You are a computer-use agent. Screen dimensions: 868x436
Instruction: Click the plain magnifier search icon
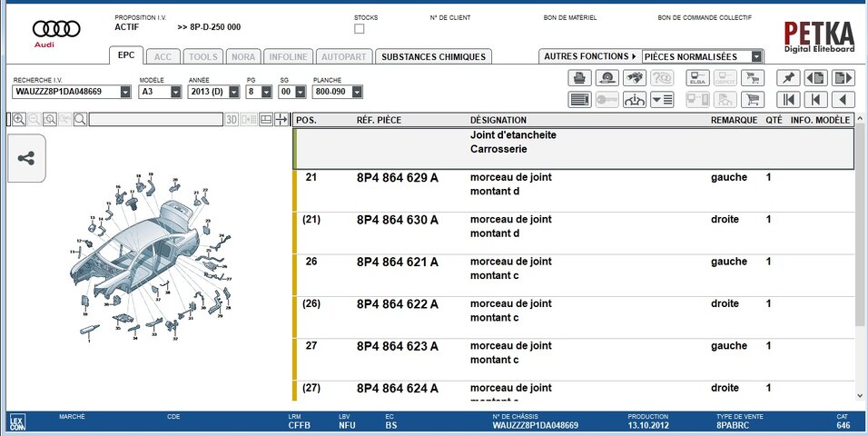point(80,119)
